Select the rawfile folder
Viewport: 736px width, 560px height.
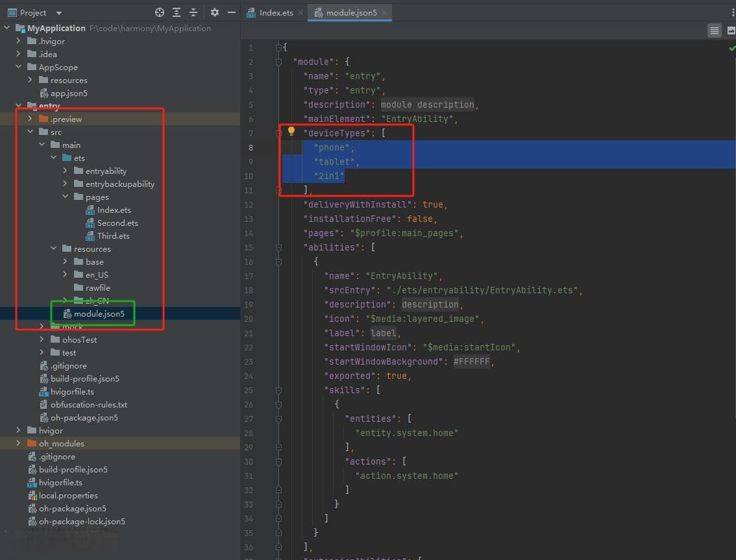(97, 287)
